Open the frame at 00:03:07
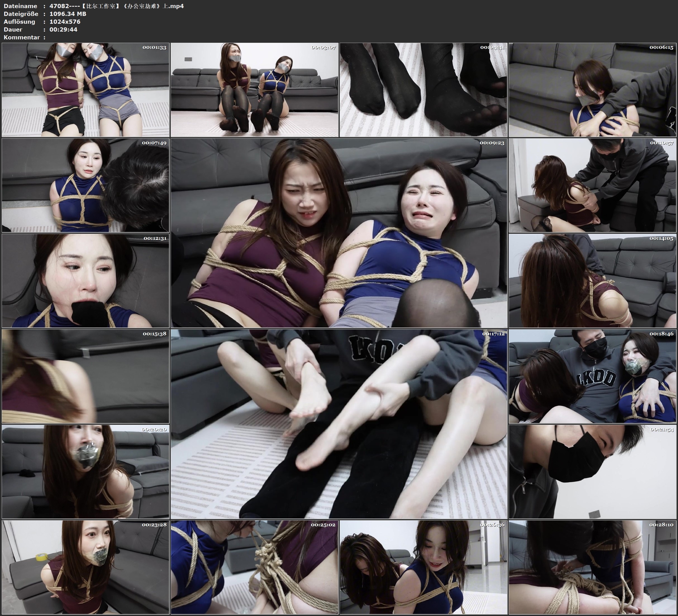 click(254, 90)
